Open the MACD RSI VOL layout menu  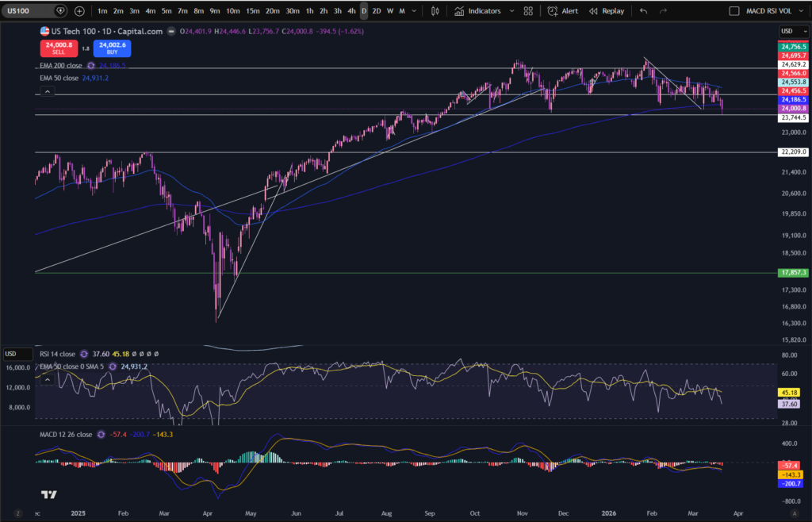774,11
